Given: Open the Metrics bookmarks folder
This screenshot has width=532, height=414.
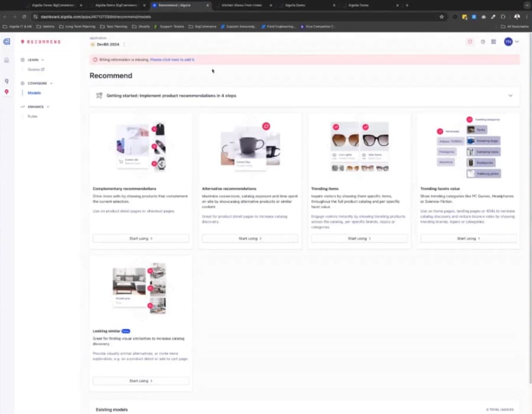Looking at the screenshot, I should click(46, 27).
